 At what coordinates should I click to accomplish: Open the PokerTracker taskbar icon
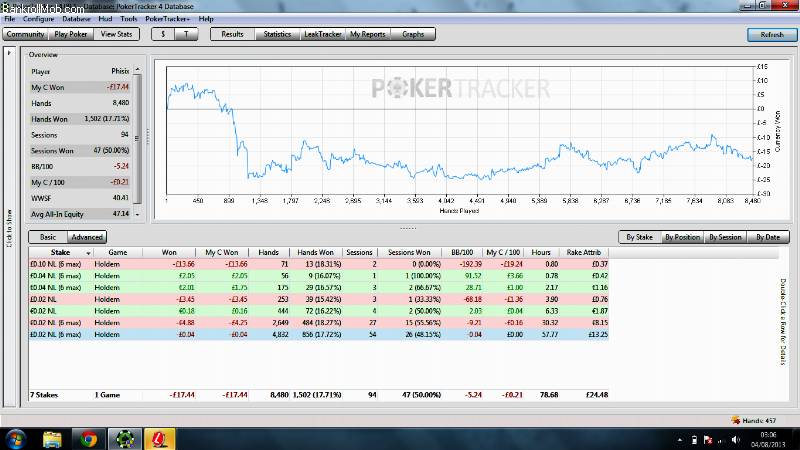pyautogui.click(x=125, y=439)
